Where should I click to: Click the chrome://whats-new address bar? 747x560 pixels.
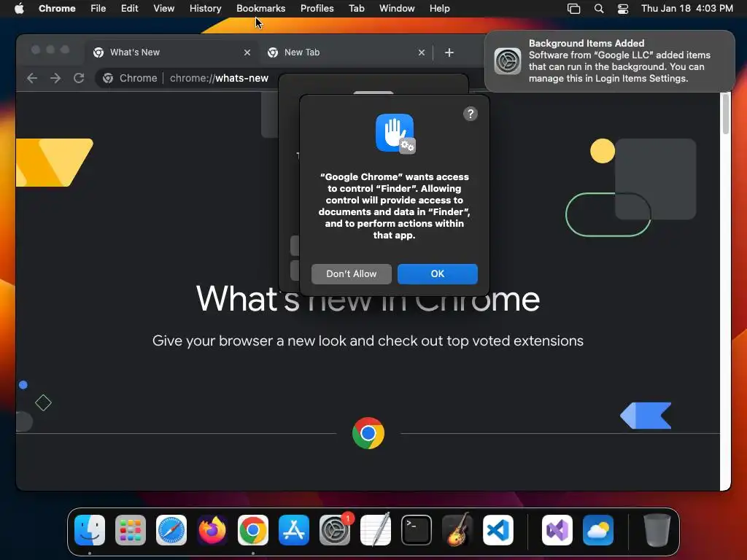219,78
